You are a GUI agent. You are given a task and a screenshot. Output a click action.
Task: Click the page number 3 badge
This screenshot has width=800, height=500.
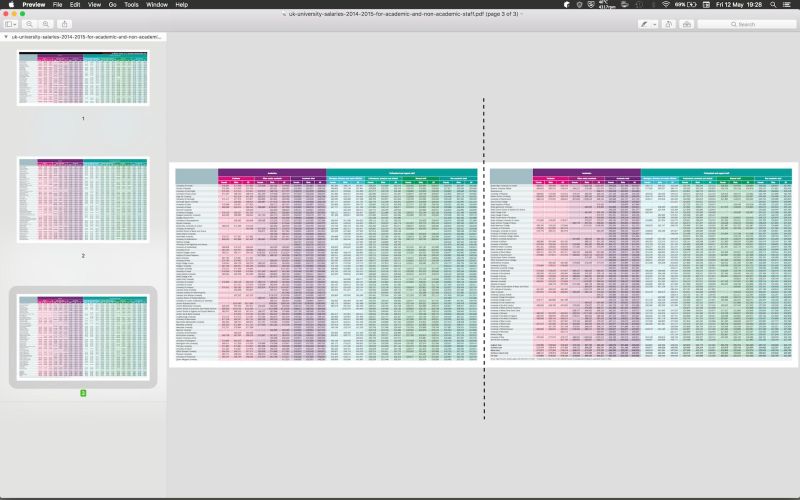click(83, 393)
